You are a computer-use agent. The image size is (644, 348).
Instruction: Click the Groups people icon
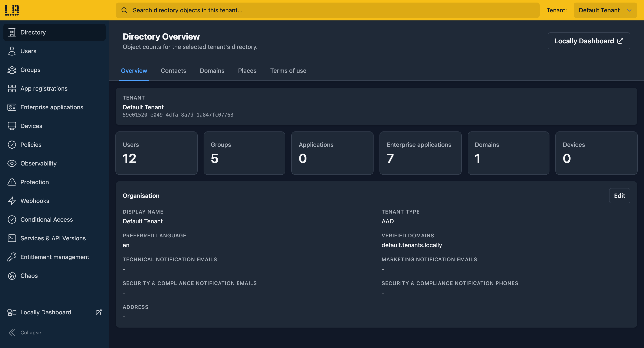(12, 70)
